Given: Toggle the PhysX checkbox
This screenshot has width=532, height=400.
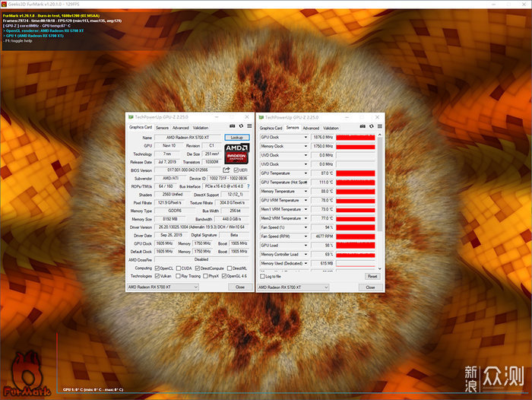Looking at the screenshot, I should click(x=205, y=276).
